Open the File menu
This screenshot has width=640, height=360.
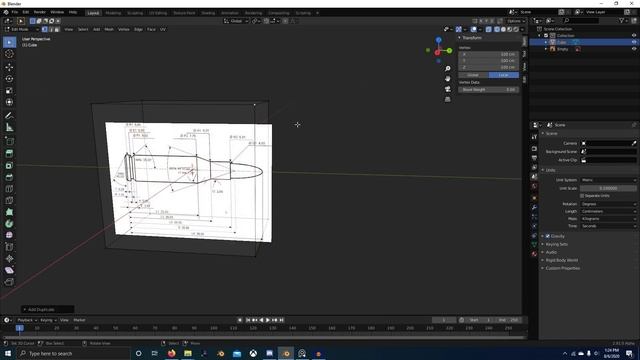tap(15, 12)
